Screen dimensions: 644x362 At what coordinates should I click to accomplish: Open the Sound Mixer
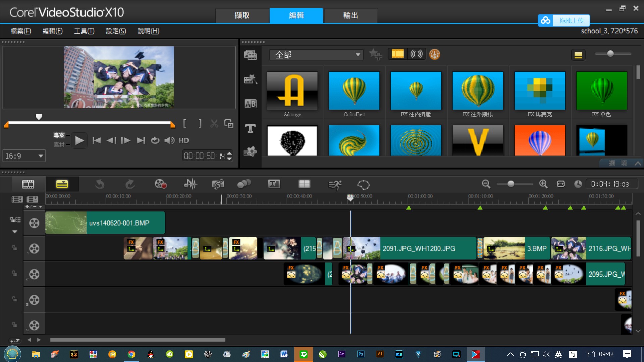(190, 184)
